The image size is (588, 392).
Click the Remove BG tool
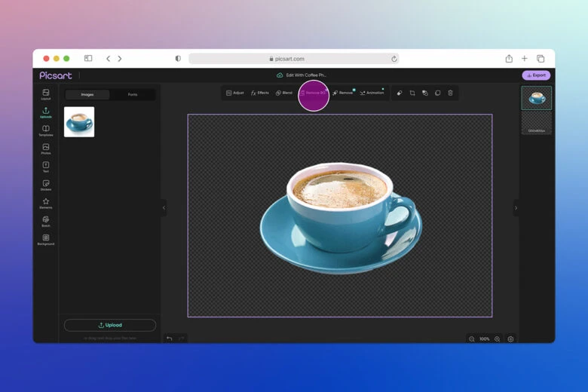click(314, 93)
